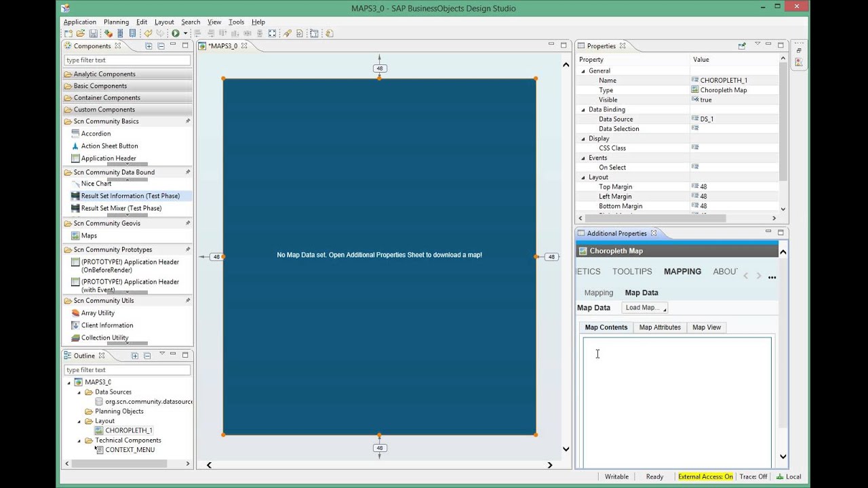Open the Outline panel view menu triangle

click(162, 354)
